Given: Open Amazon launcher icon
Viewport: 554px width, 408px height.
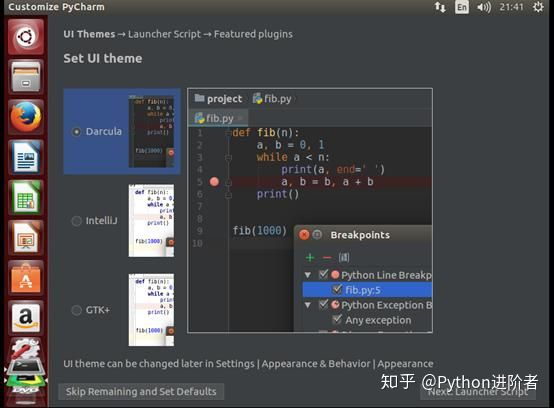Looking at the screenshot, I should point(25,318).
